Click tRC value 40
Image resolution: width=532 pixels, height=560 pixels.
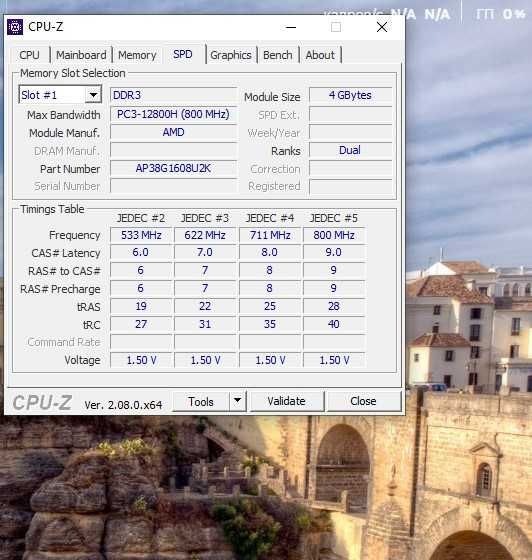coord(333,324)
